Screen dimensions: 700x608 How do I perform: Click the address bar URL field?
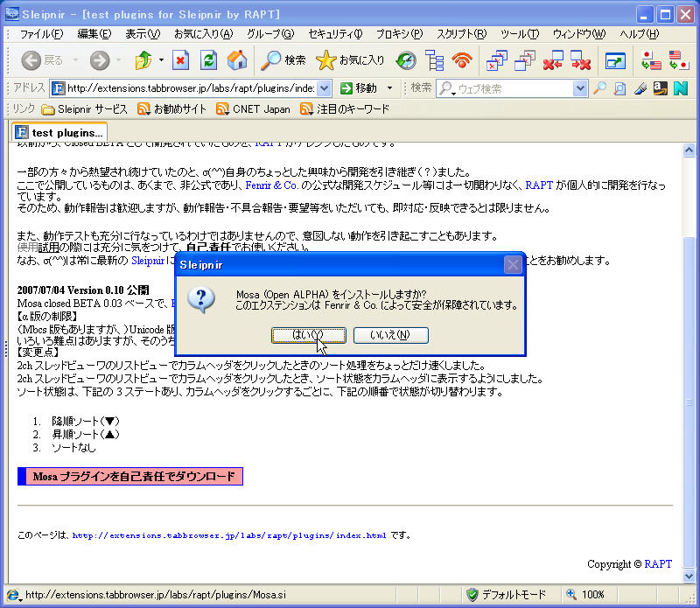click(191, 88)
